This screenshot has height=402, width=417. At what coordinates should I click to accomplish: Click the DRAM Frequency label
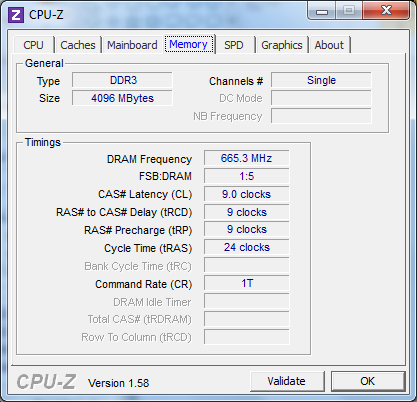149,159
